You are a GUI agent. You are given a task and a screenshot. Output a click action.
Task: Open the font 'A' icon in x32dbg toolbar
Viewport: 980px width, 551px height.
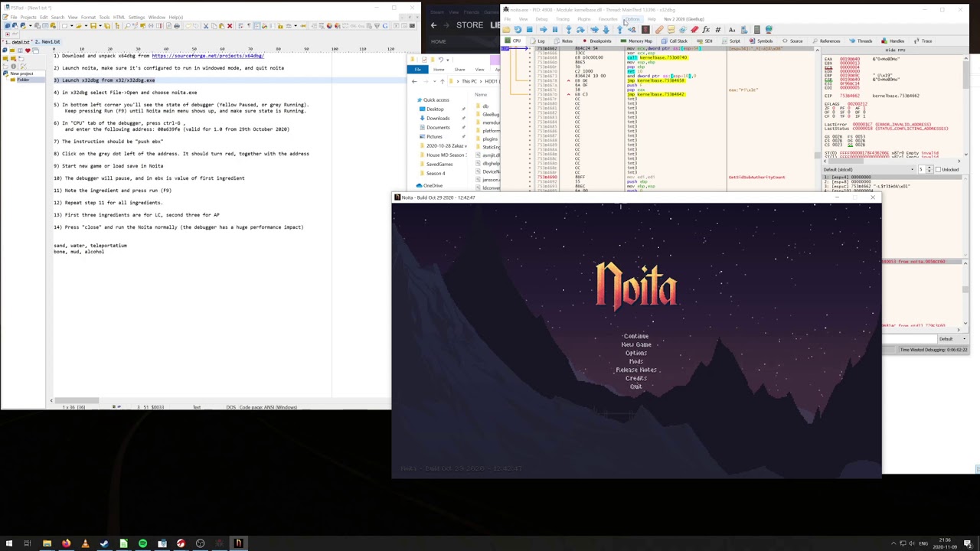point(732,30)
